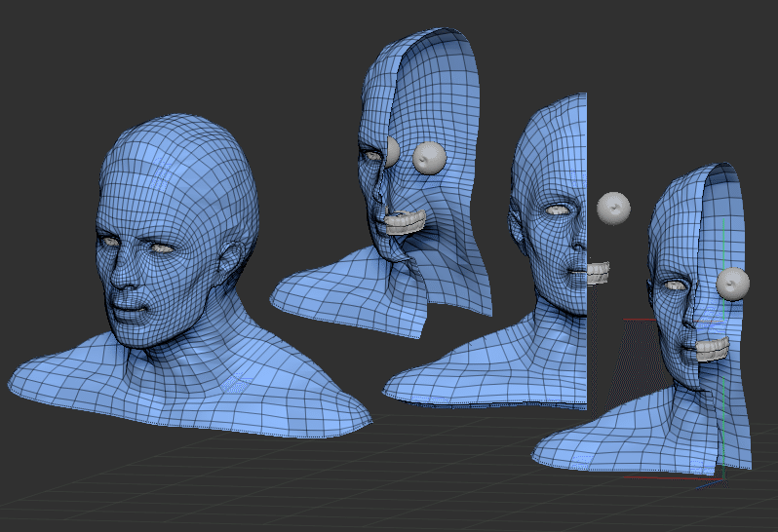
Task: Select teeth protruding from flat-cut profile head
Action: click(x=599, y=273)
